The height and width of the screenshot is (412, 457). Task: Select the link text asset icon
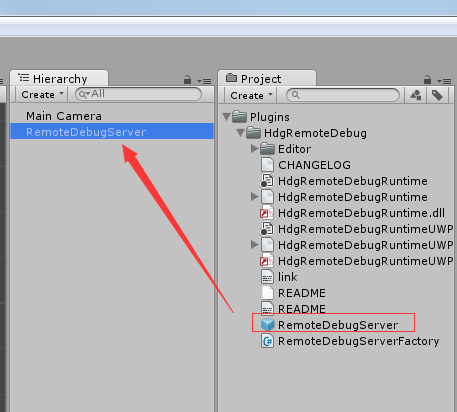(x=267, y=277)
